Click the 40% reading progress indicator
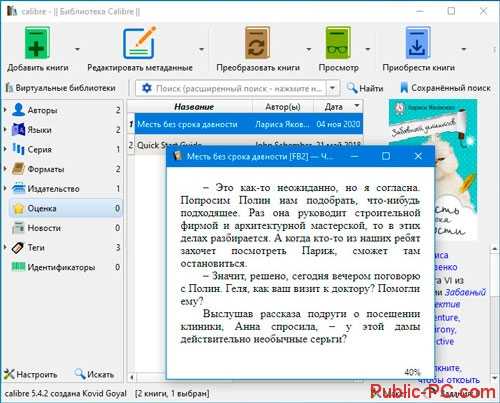The image size is (500, 403). pos(412,372)
